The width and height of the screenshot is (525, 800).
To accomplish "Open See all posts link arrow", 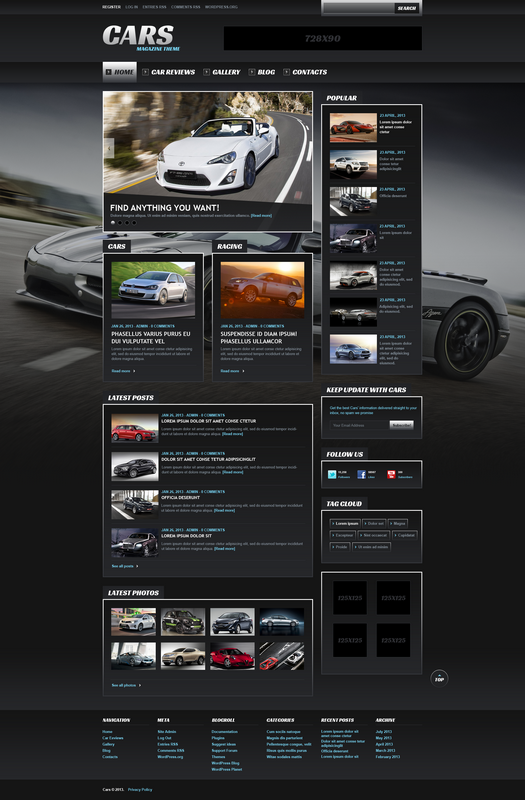I will point(137,566).
